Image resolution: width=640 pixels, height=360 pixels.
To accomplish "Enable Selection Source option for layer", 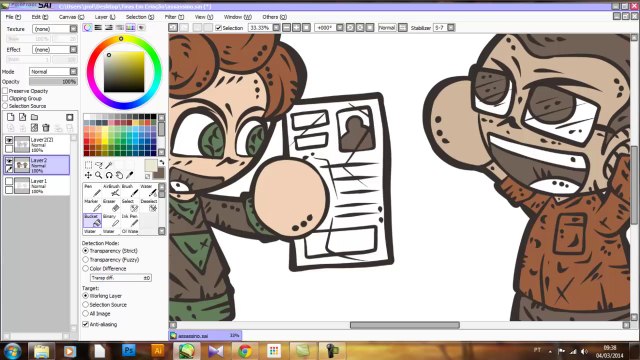I will (x=5, y=106).
